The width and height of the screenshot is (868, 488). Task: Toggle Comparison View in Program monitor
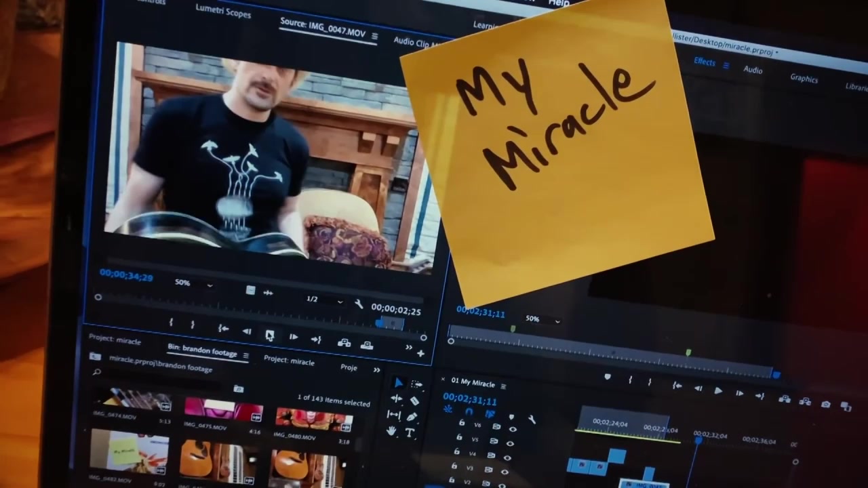click(846, 407)
